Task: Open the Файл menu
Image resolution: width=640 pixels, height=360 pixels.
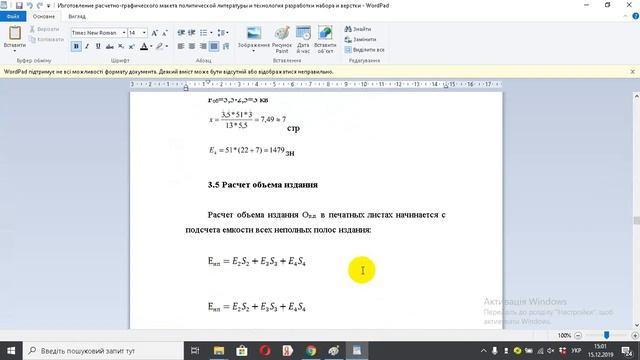Action: [13, 16]
